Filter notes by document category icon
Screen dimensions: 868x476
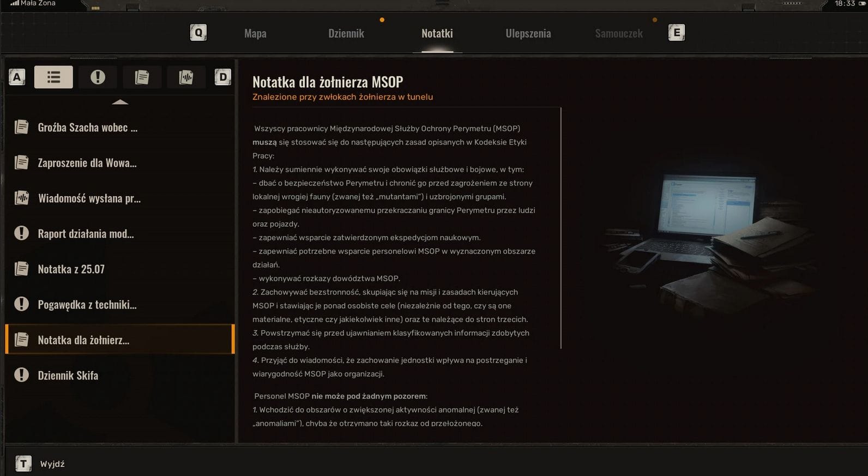click(x=142, y=77)
